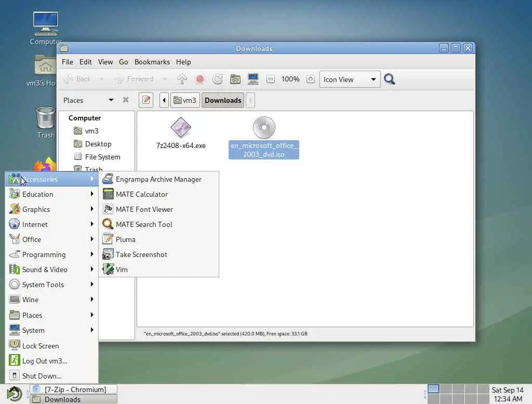
Task: Launch MATE Calculator
Action: 159,194
